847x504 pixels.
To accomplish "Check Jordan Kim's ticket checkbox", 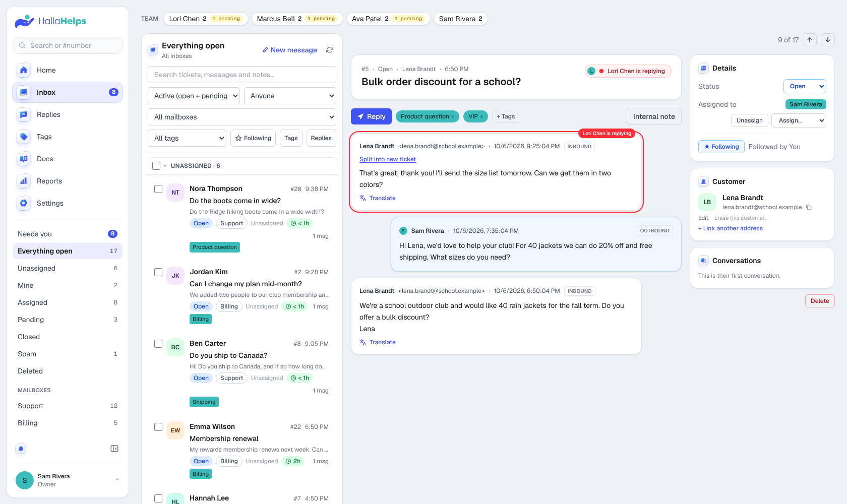I will [158, 272].
